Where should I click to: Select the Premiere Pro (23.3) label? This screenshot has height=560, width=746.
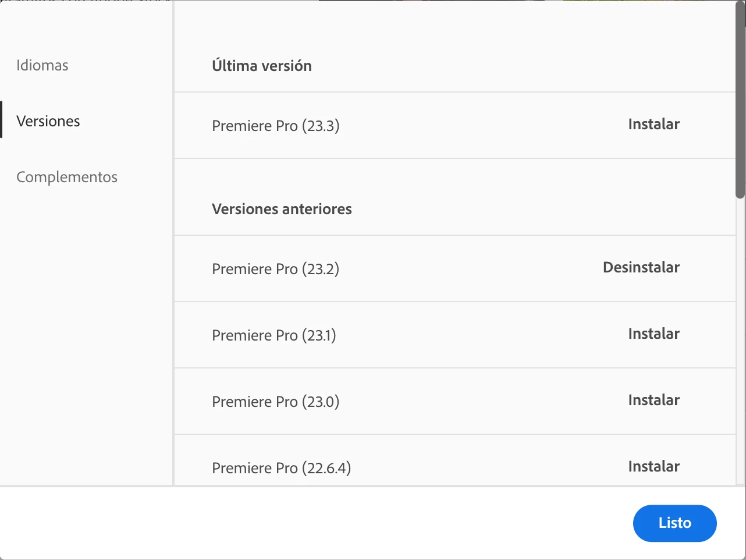(x=275, y=126)
